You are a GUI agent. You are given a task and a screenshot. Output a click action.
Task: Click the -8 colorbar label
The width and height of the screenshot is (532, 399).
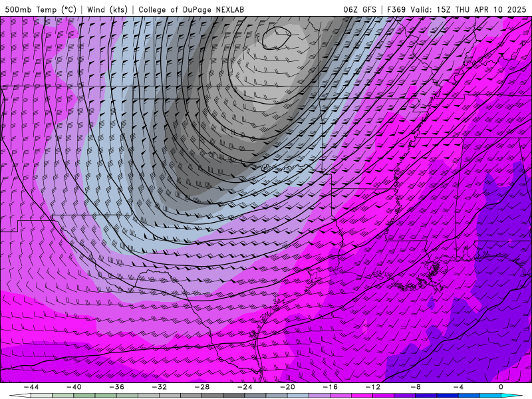pyautogui.click(x=416, y=387)
